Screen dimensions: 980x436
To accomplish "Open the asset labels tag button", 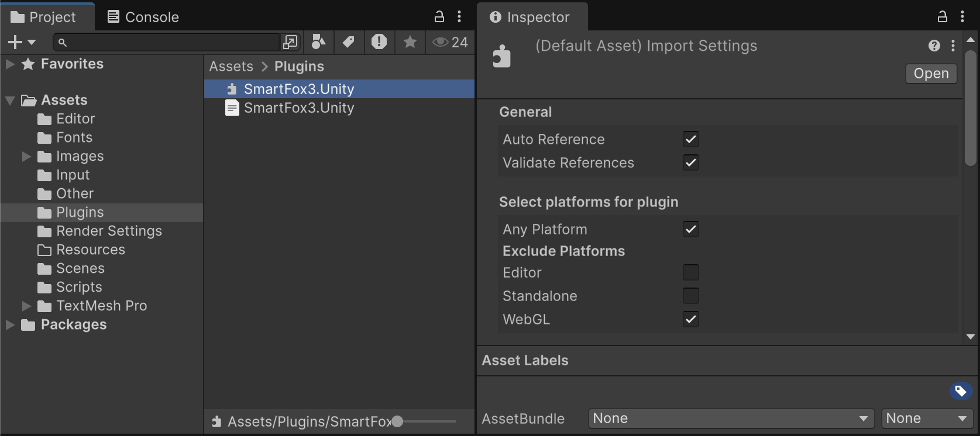I will click(961, 391).
